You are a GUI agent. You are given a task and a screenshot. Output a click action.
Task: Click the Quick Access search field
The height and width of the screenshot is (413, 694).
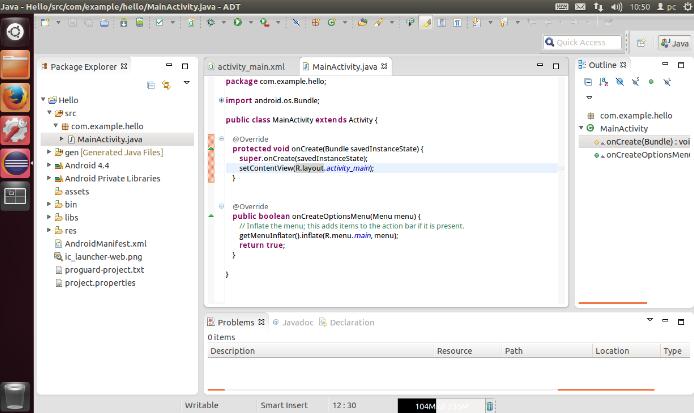(x=581, y=42)
